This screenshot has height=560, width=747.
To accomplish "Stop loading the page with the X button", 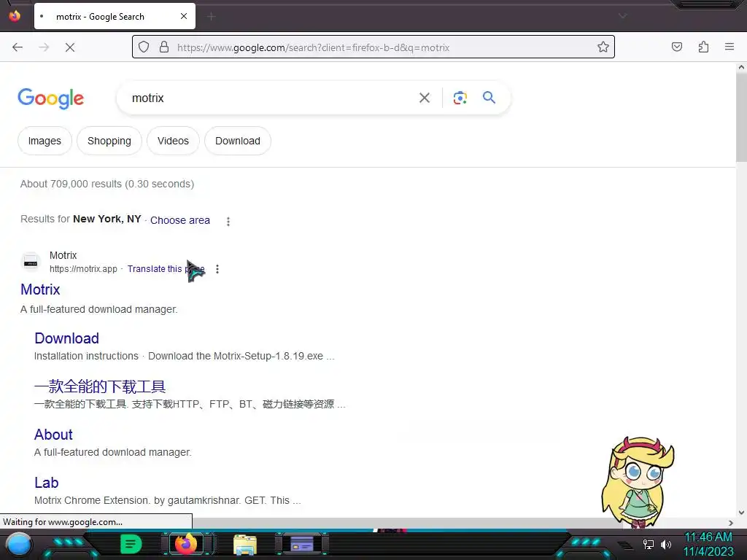I will pos(70,47).
